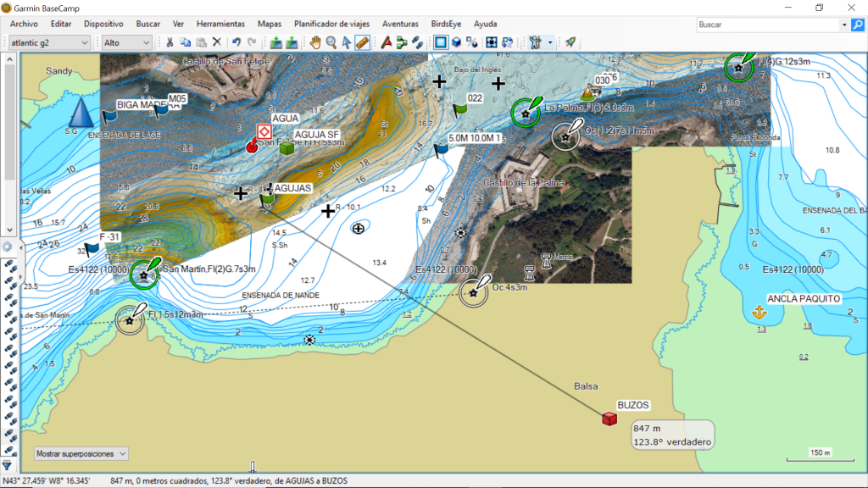The image size is (868, 488).
Task: Click the Delete X toolbar icon
Action: [x=216, y=42]
